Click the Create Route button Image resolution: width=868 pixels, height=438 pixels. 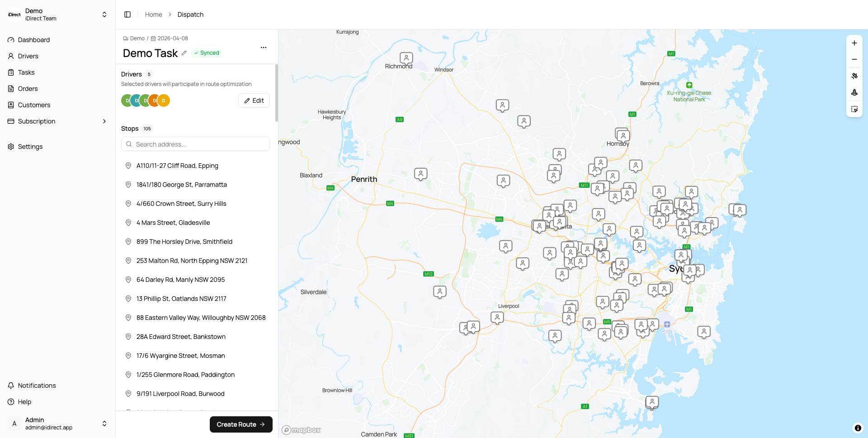click(241, 424)
